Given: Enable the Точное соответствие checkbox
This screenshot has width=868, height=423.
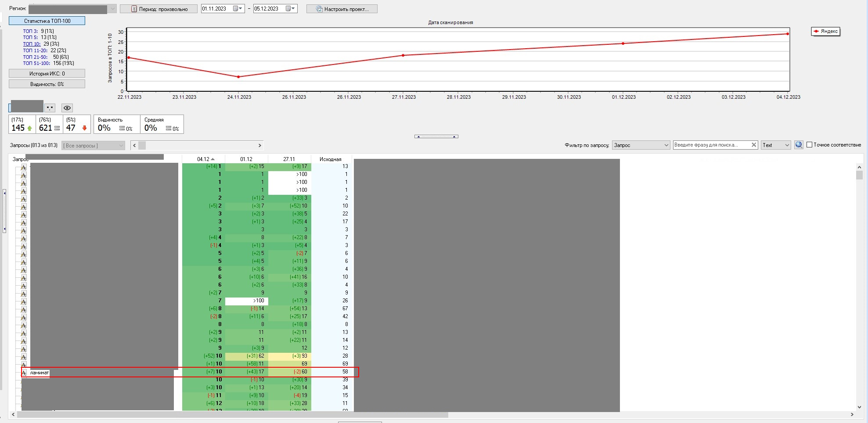Looking at the screenshot, I should tap(809, 145).
